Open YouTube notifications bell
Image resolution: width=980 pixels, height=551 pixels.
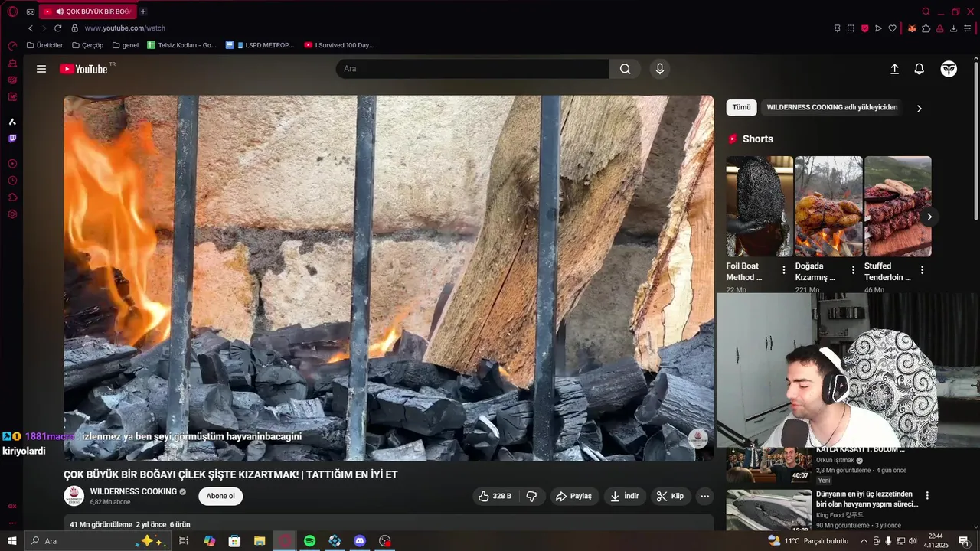pos(920,69)
